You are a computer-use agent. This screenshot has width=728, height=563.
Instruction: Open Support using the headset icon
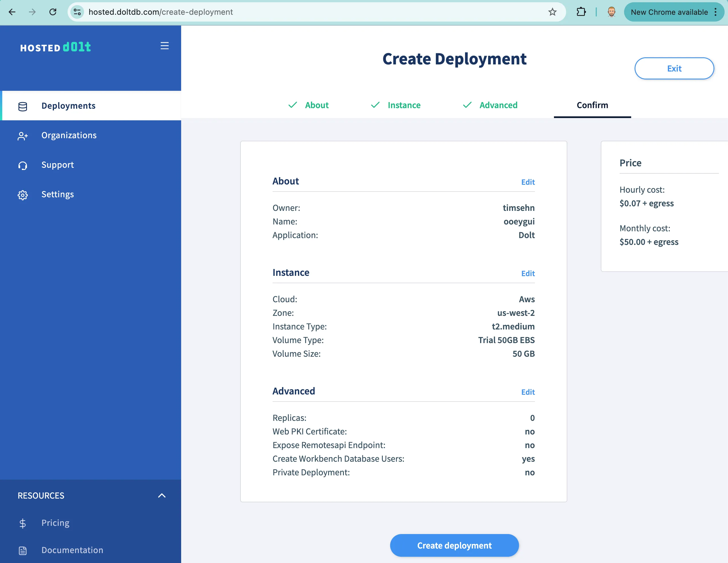(22, 165)
